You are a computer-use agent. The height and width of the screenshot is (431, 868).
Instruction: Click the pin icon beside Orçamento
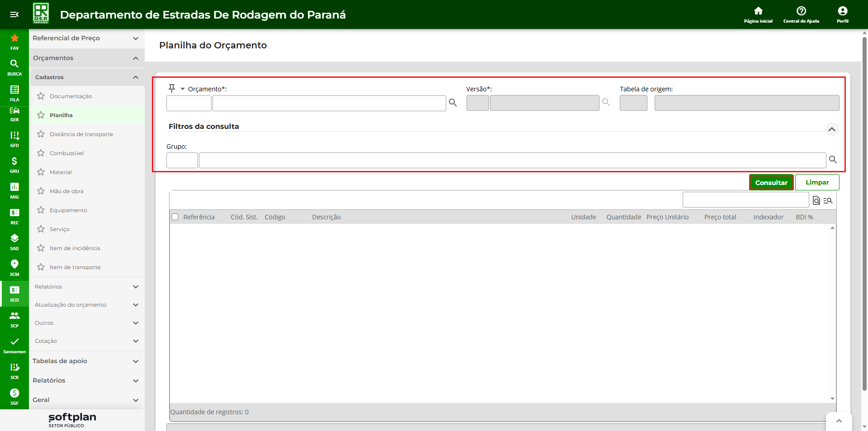[x=172, y=88]
